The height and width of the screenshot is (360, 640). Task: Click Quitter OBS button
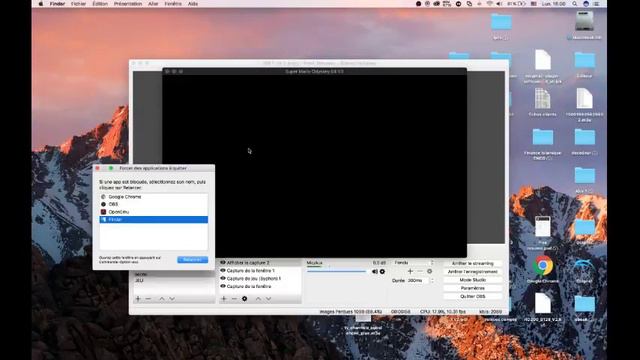[473, 296]
